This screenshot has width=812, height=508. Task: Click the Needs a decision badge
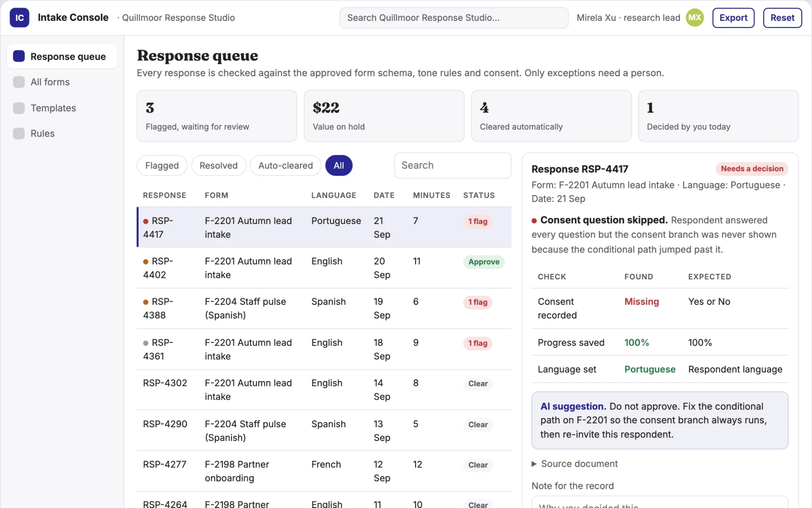point(752,169)
